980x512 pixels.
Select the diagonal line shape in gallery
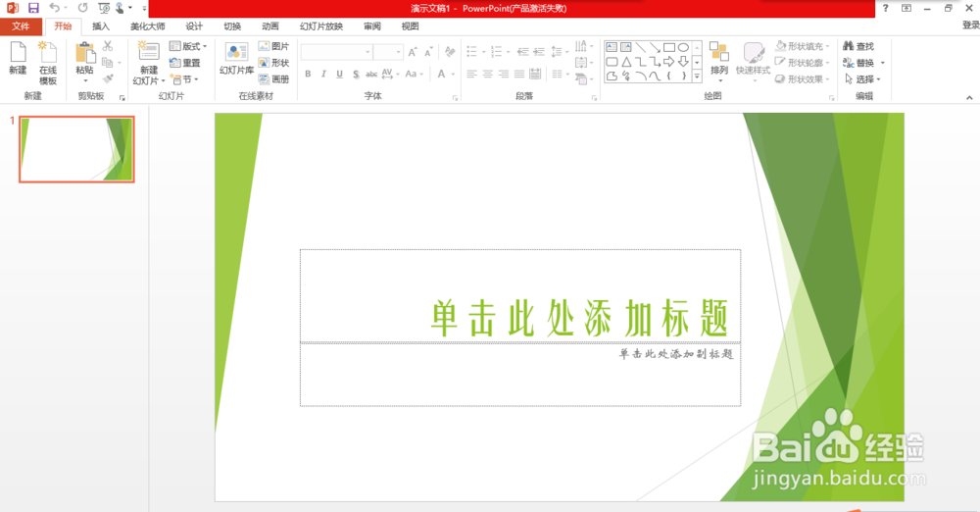pos(641,47)
